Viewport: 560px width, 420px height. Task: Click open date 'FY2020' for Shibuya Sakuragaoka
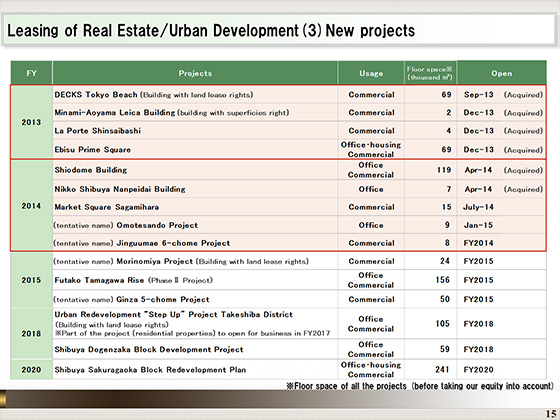coord(479,370)
